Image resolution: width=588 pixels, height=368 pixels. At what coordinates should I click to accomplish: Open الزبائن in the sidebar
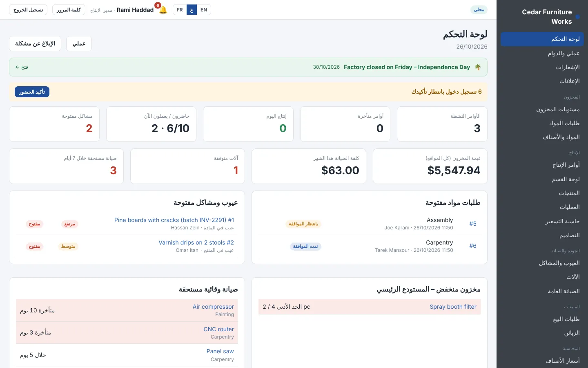542,333
